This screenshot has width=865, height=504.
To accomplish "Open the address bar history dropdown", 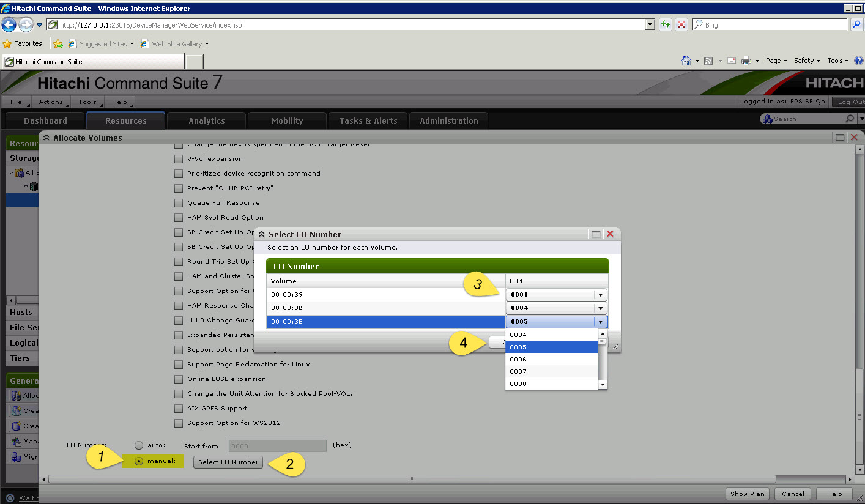I will point(650,25).
